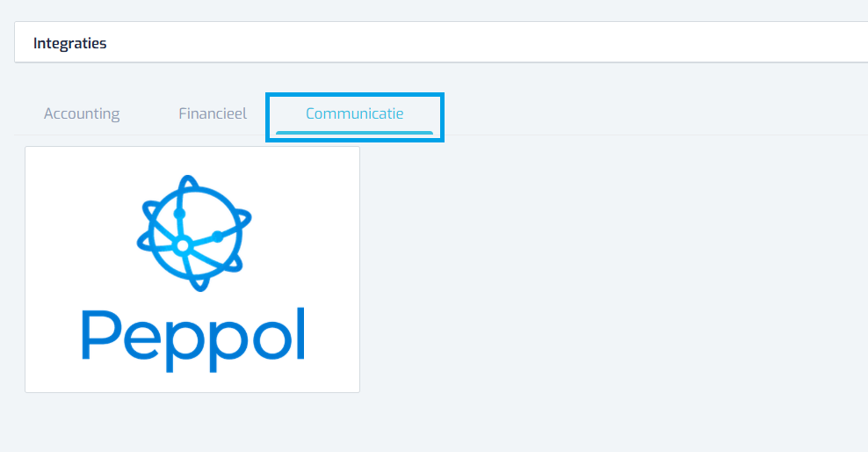Click the final letter l of the Peppol wordmark
Image resolution: width=868 pixels, height=452 pixels.
pos(300,333)
